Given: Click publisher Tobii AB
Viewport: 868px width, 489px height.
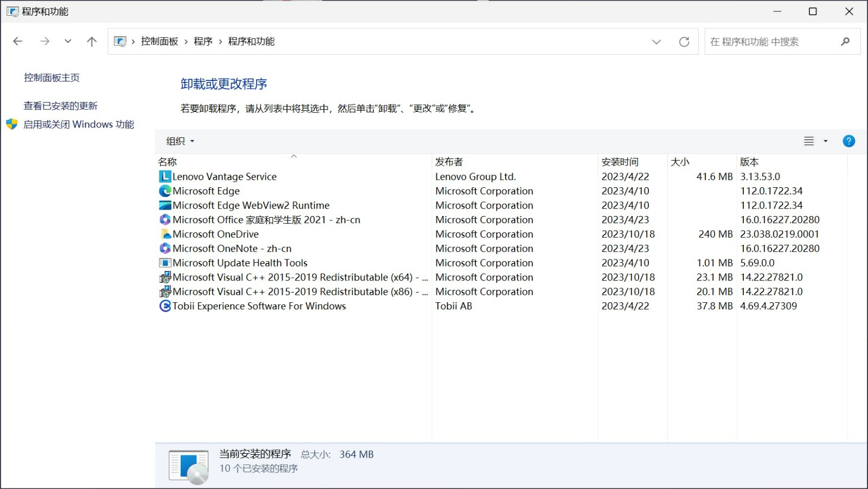Looking at the screenshot, I should (454, 306).
